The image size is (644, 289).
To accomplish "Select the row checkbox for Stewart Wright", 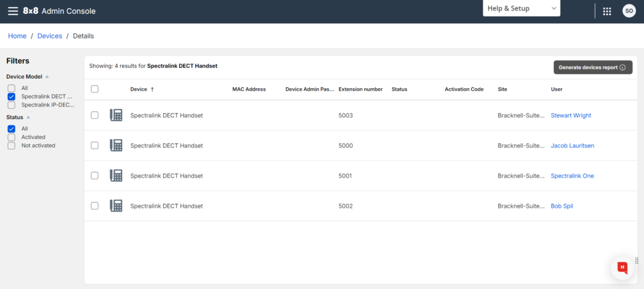I will [94, 115].
